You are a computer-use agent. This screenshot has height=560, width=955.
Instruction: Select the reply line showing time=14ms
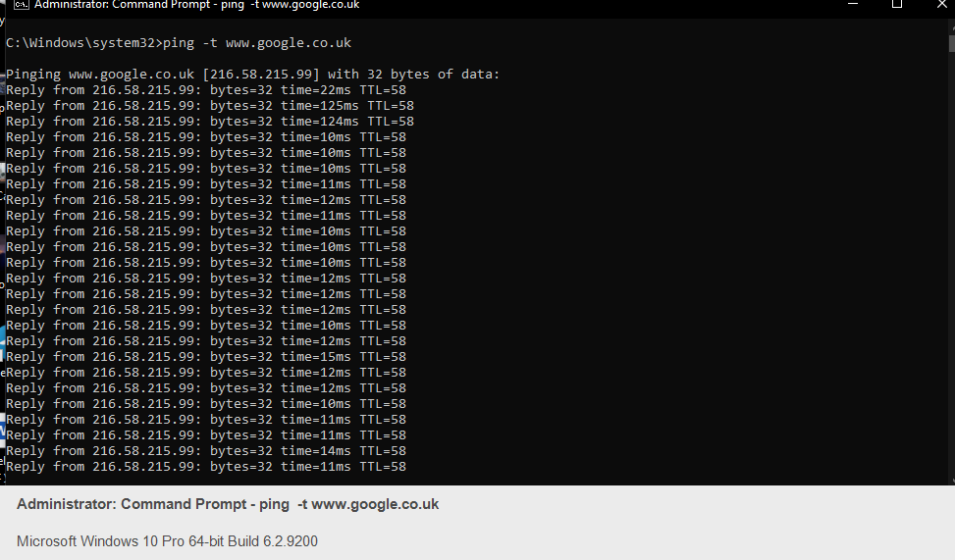pos(206,451)
